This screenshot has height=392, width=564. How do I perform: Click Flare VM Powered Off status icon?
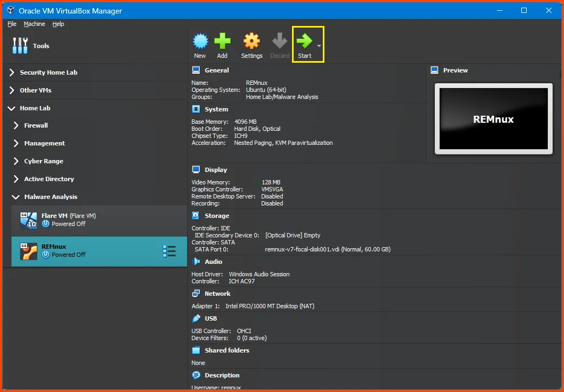click(x=45, y=224)
